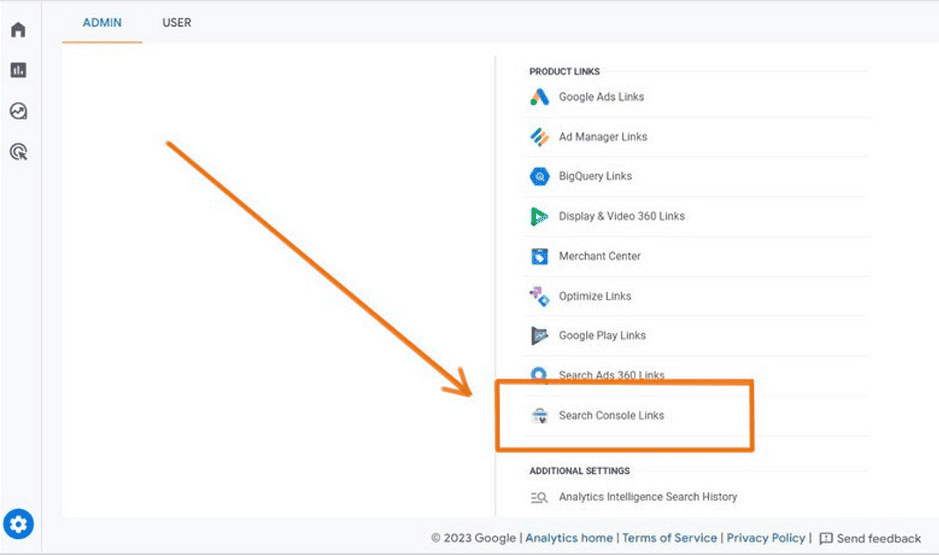The width and height of the screenshot is (939, 555).
Task: Click the Merchant Center icon
Action: click(x=540, y=256)
